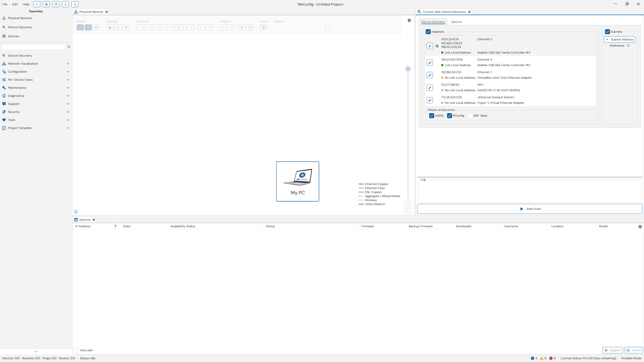Select the Device Discovery tab in task panel
The image size is (644, 362).
[x=433, y=22]
